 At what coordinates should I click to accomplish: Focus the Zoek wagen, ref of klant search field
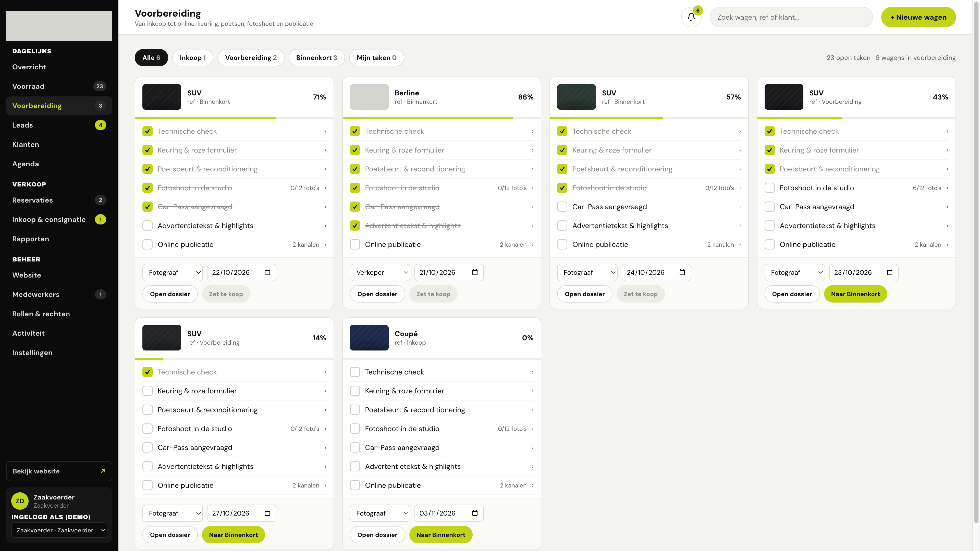pos(791,17)
